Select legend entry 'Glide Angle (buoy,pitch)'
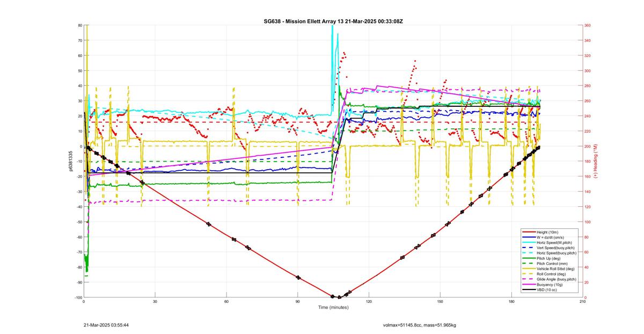 557,279
